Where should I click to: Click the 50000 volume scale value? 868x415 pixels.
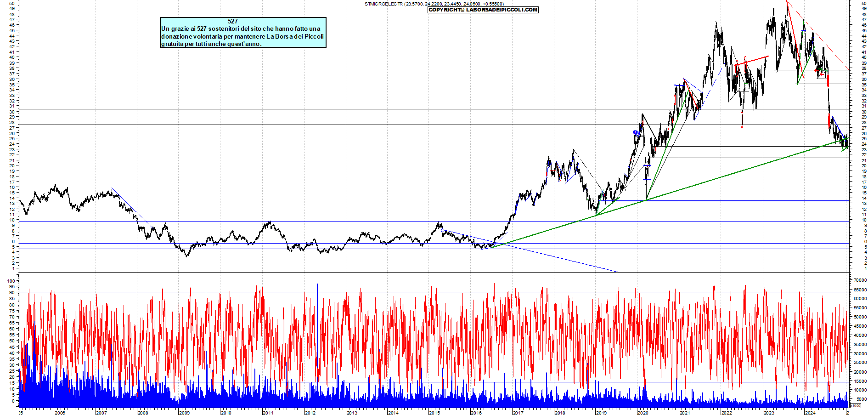pyautogui.click(x=860, y=317)
